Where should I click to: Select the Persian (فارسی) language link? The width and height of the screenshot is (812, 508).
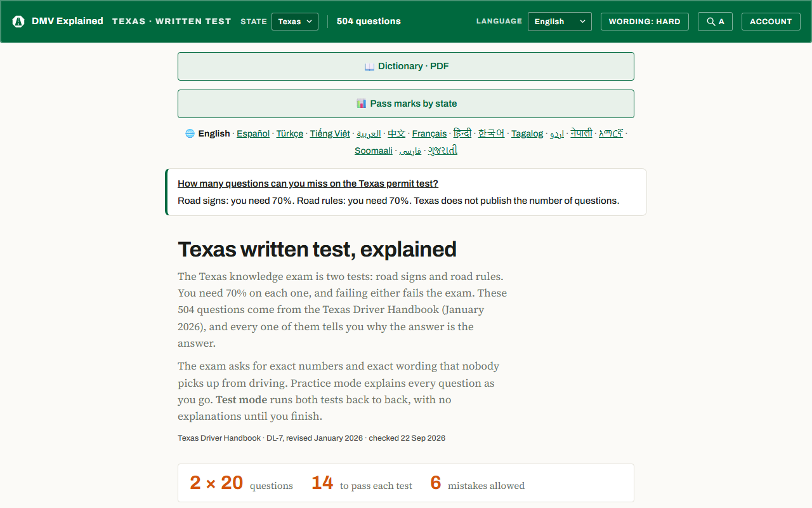tap(410, 150)
